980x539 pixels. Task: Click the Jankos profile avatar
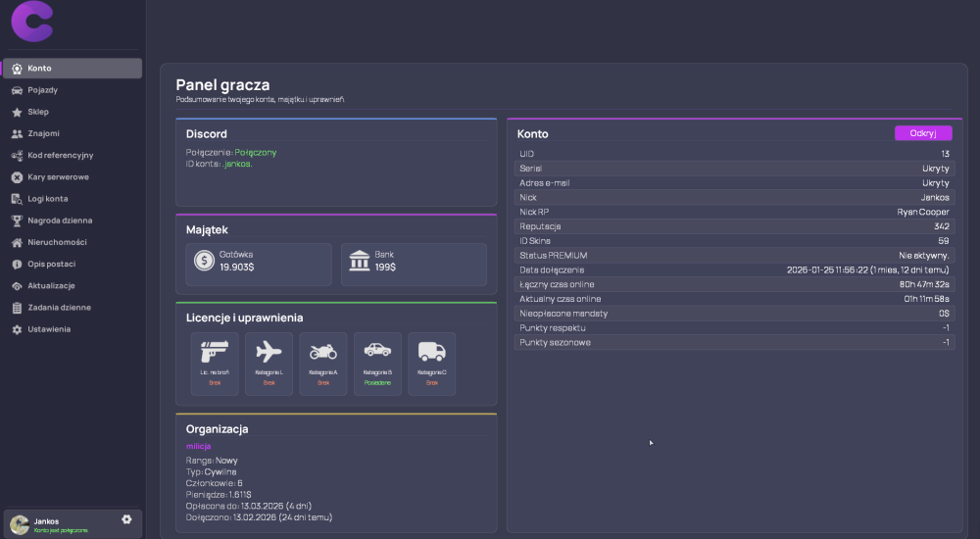click(x=20, y=525)
